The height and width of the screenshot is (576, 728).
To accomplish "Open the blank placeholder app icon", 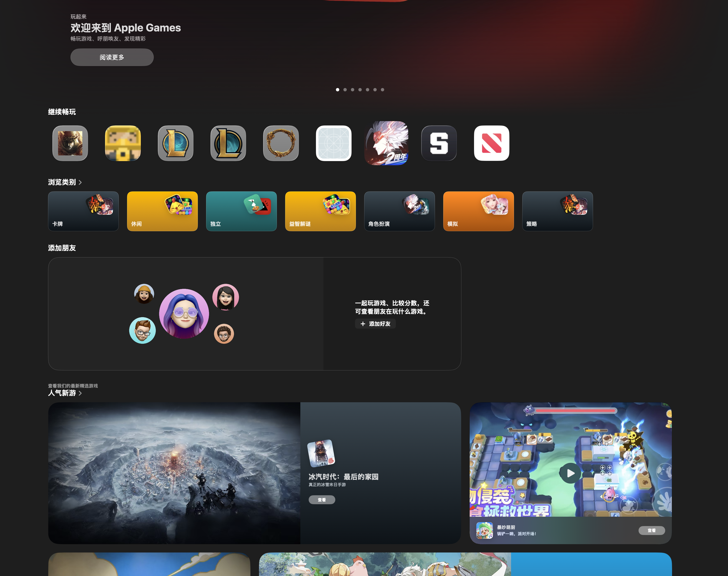I will [334, 143].
